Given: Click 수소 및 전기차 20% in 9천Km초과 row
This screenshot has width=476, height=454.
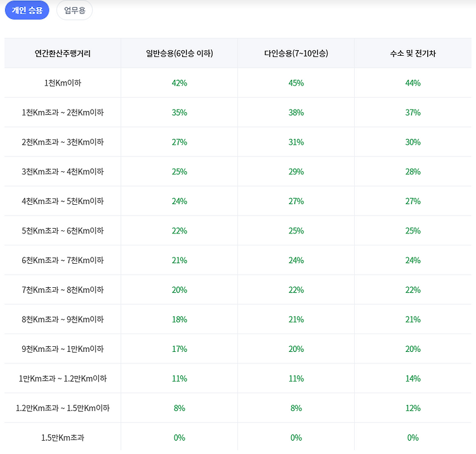Looking at the screenshot, I should [x=413, y=349].
